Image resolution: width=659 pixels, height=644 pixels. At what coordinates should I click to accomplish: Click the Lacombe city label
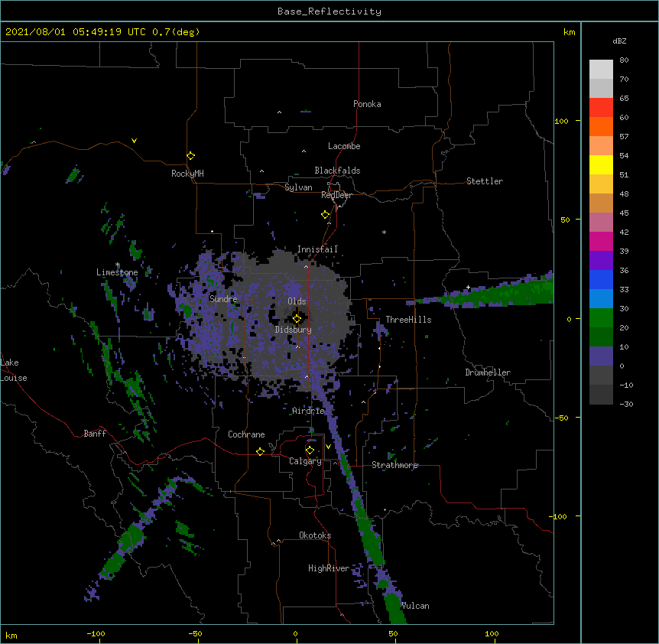click(x=344, y=146)
